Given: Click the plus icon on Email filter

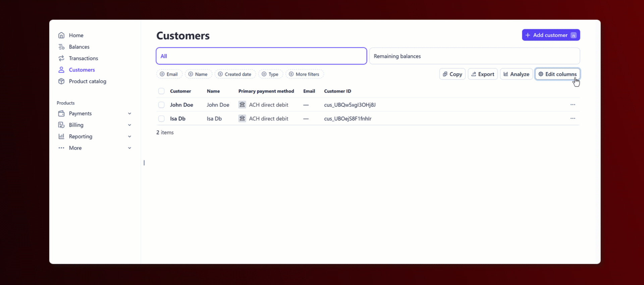Looking at the screenshot, I should pyautogui.click(x=162, y=74).
